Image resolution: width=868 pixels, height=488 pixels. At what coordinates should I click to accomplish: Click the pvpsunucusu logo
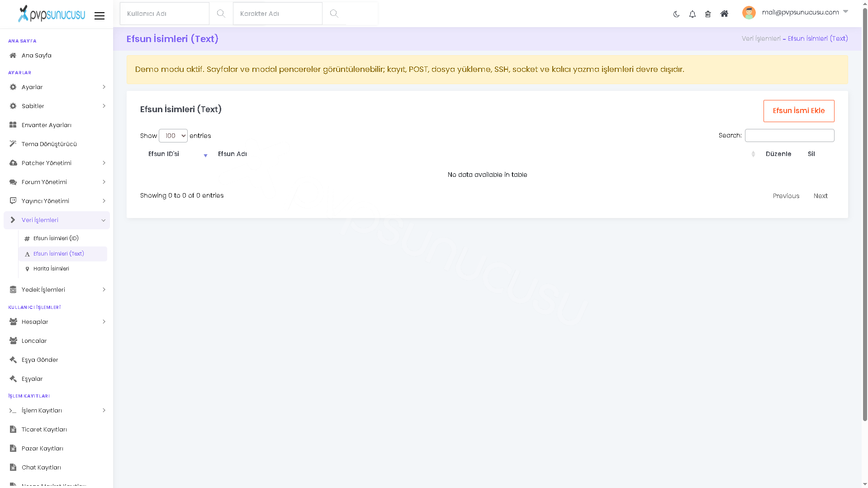pyautogui.click(x=51, y=14)
